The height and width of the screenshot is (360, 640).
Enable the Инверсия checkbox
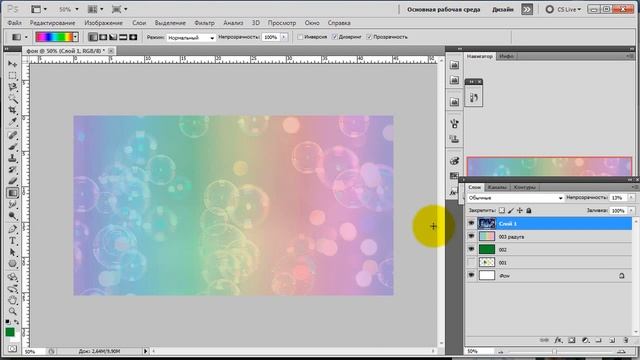[300, 37]
